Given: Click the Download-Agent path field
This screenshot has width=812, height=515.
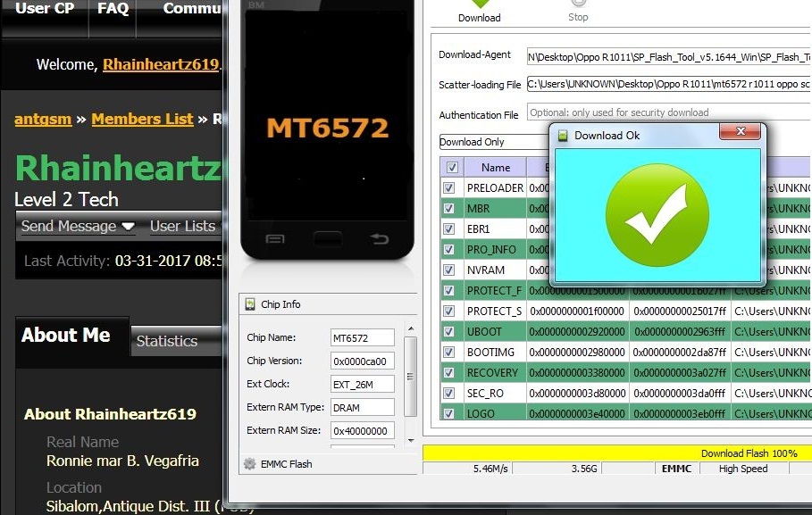Looking at the screenshot, I should pyautogui.click(x=668, y=57).
